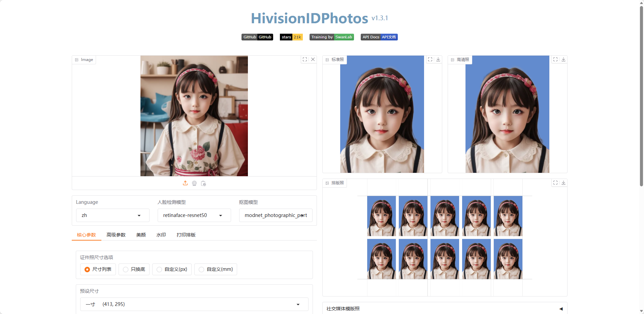This screenshot has height=314, width=644.
Task: Remove the uploaded input image
Action: point(313,59)
